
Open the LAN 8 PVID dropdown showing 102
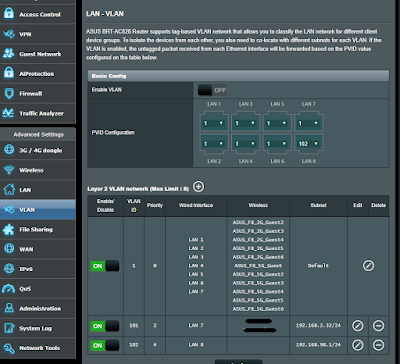pyautogui.click(x=308, y=144)
